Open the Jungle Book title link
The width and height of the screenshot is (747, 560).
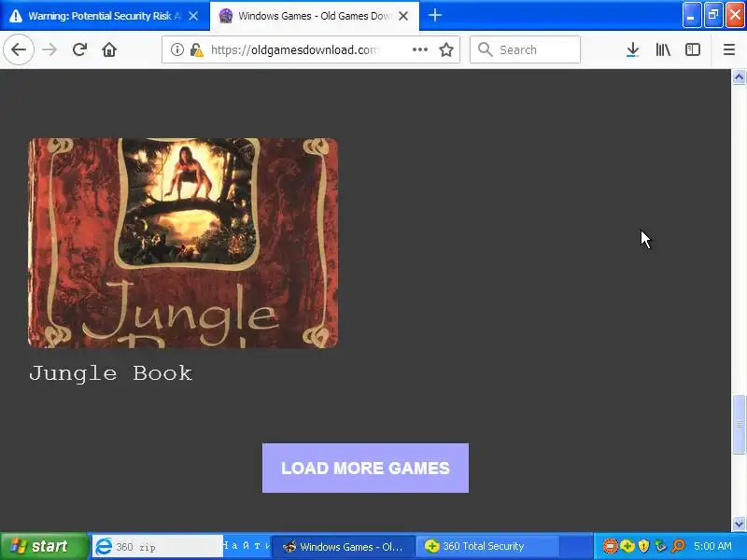[110, 372]
